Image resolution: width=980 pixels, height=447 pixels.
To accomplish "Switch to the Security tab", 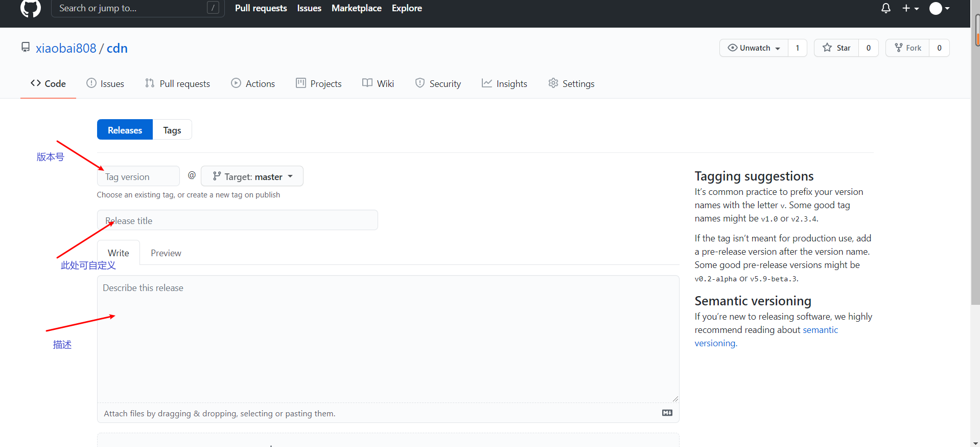I will (438, 83).
